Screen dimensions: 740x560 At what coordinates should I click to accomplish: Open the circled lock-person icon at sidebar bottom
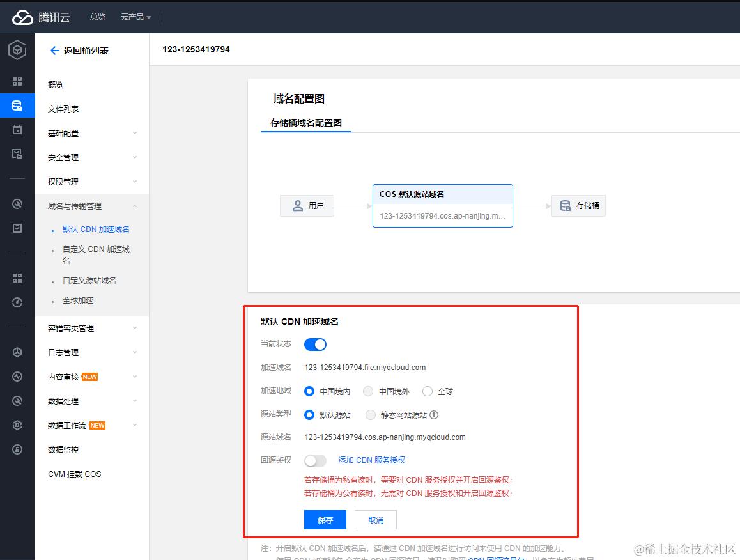coord(17,449)
